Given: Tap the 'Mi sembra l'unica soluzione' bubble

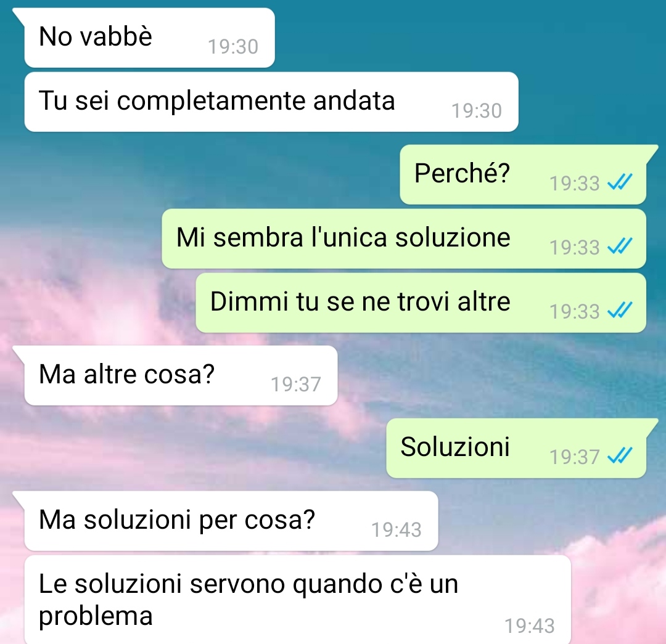Looking at the screenshot, I should point(404,238).
